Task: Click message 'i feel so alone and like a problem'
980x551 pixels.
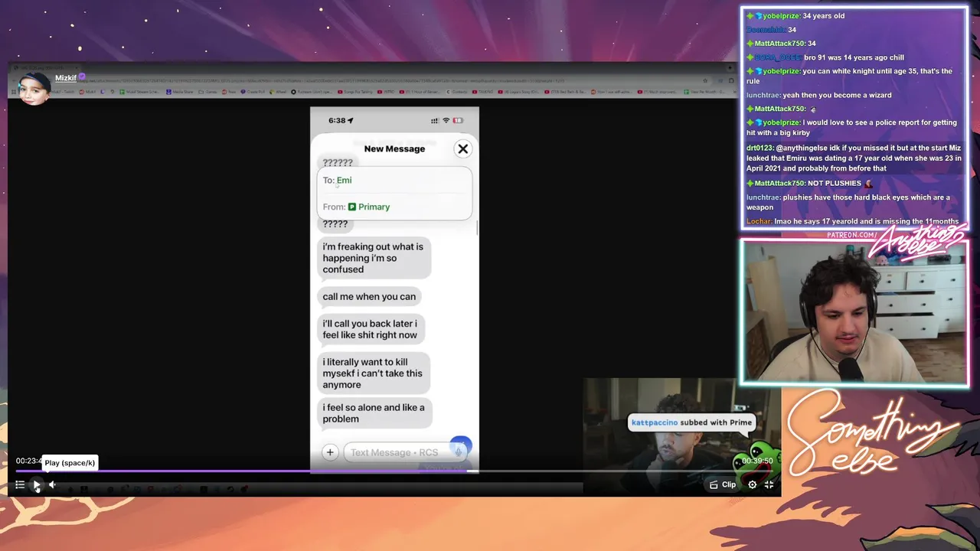Action: click(374, 413)
